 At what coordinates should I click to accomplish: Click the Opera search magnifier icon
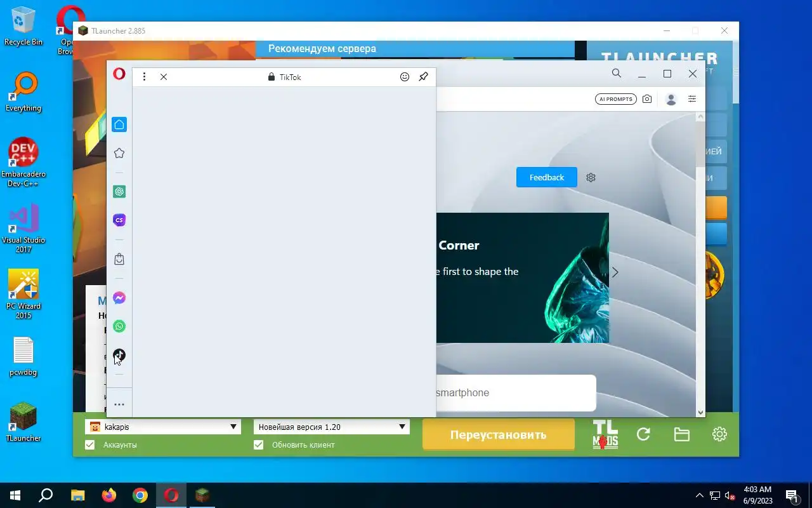click(617, 74)
